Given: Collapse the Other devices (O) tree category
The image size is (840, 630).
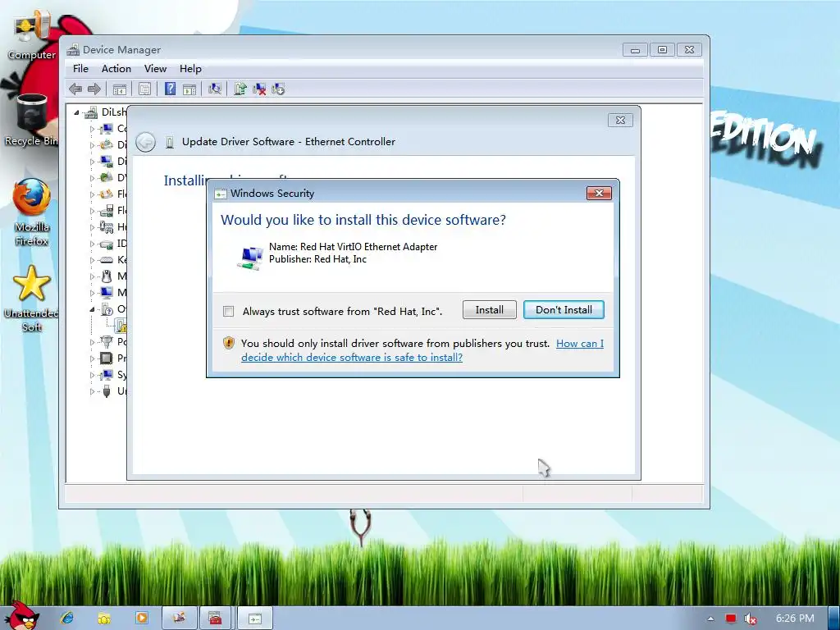Looking at the screenshot, I should (92, 309).
